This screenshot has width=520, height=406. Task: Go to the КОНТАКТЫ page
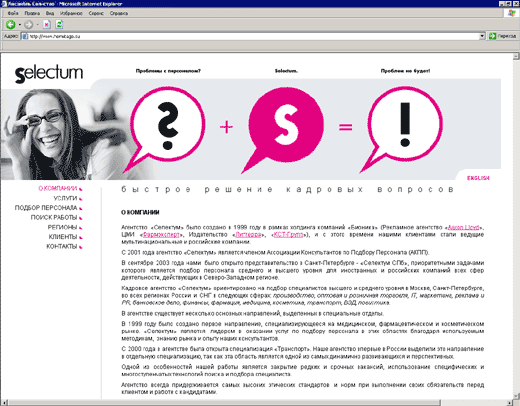62,247
